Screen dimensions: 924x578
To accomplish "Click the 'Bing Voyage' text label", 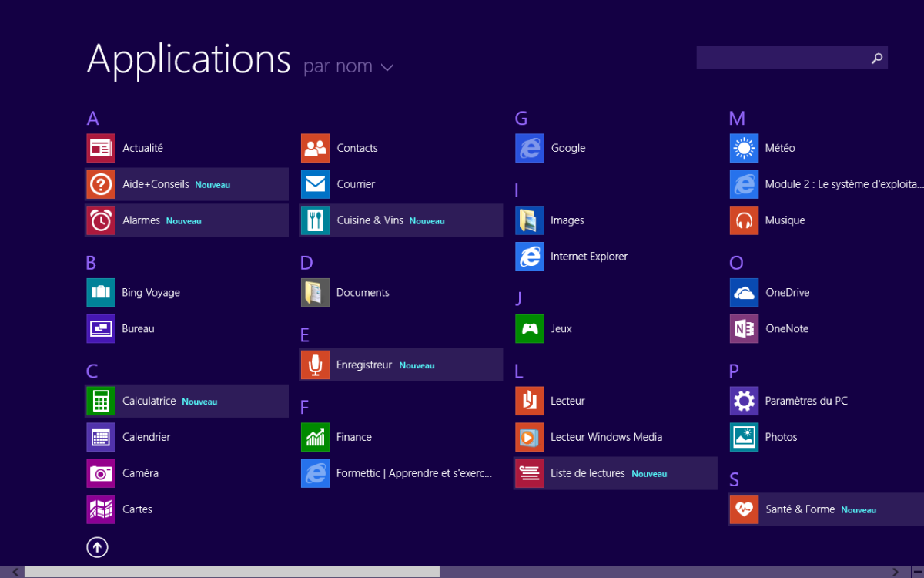I will point(151,293).
